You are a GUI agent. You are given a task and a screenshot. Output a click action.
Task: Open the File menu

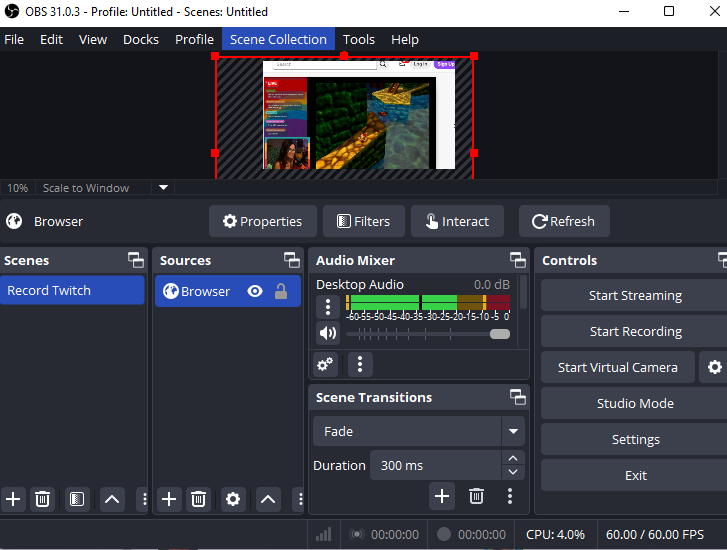14,39
